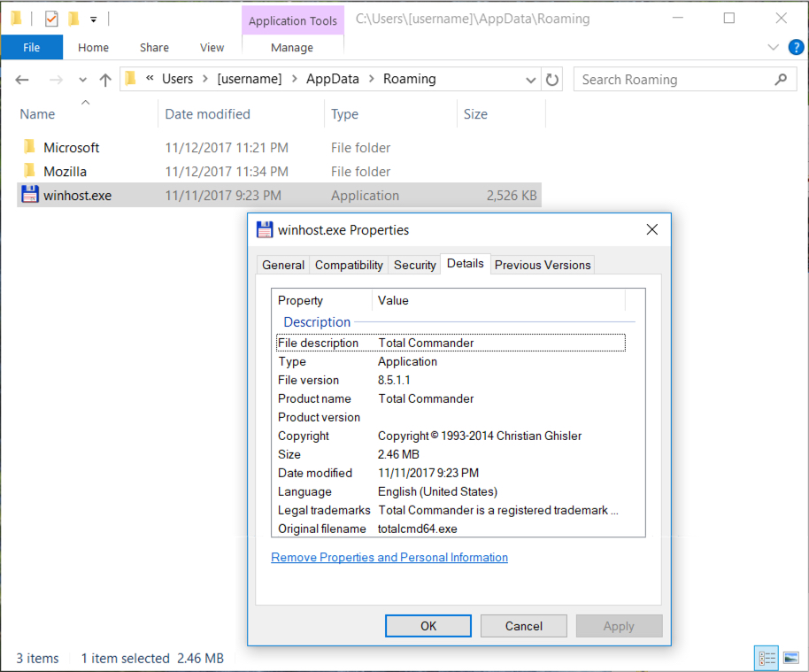The image size is (809, 672).
Task: Click the search magnifier icon
Action: pos(782,80)
